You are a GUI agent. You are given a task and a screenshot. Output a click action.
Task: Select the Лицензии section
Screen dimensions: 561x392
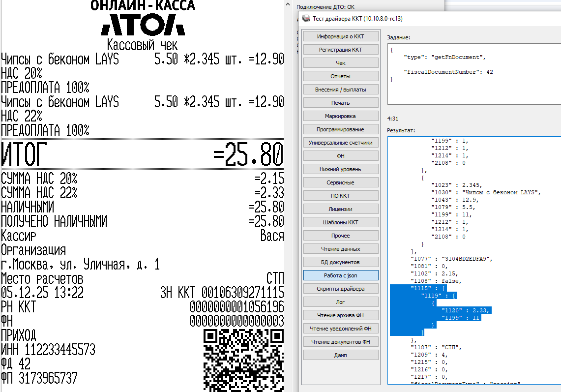(341, 209)
